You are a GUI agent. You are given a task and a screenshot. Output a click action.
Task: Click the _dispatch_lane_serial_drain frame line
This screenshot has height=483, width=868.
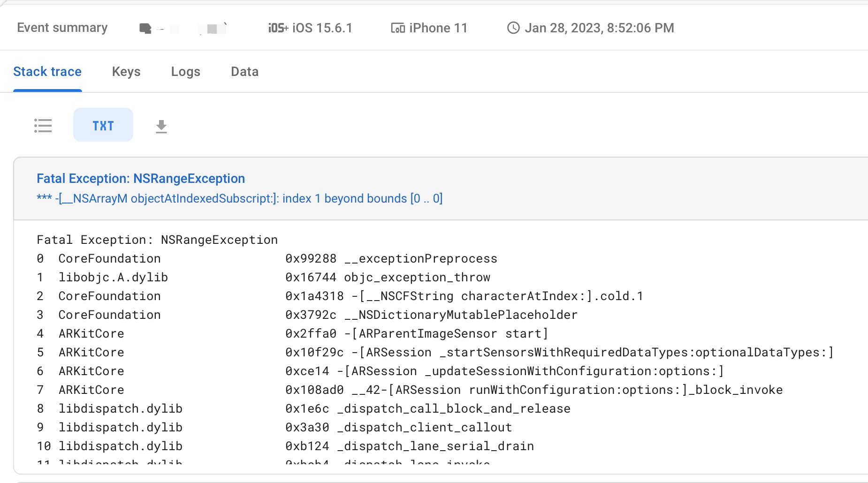435,446
